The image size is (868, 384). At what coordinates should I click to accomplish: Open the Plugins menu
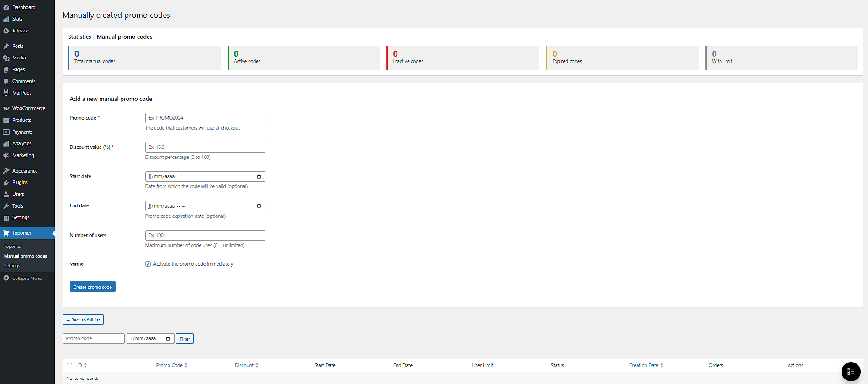tap(27, 183)
